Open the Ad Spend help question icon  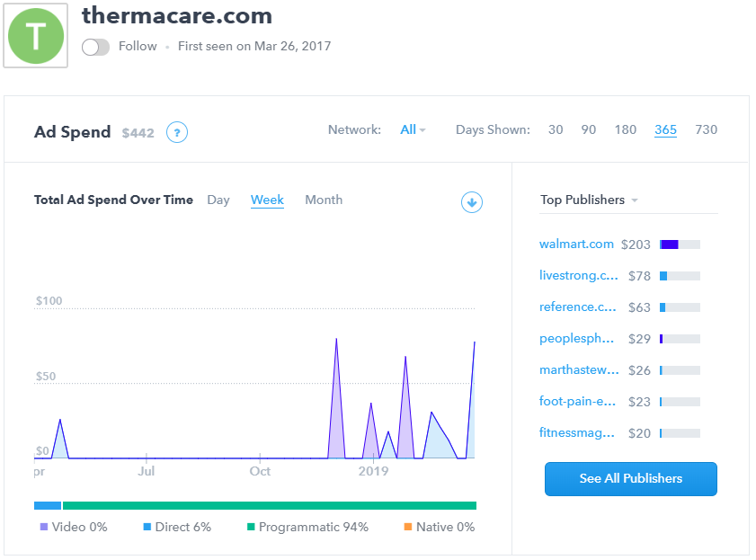[177, 133]
